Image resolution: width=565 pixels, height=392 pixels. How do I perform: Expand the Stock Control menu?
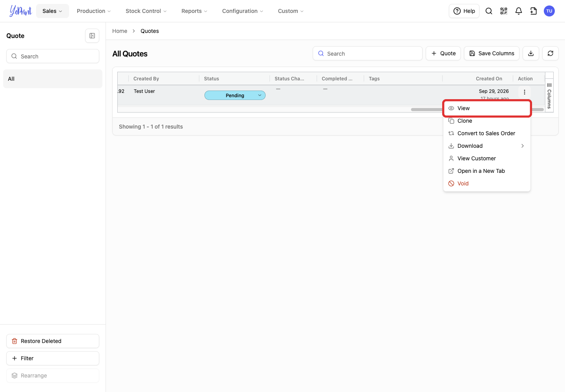point(146,11)
